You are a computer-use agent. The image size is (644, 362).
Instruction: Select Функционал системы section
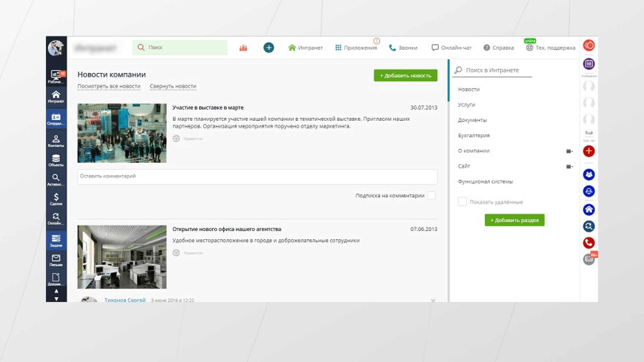click(x=485, y=182)
